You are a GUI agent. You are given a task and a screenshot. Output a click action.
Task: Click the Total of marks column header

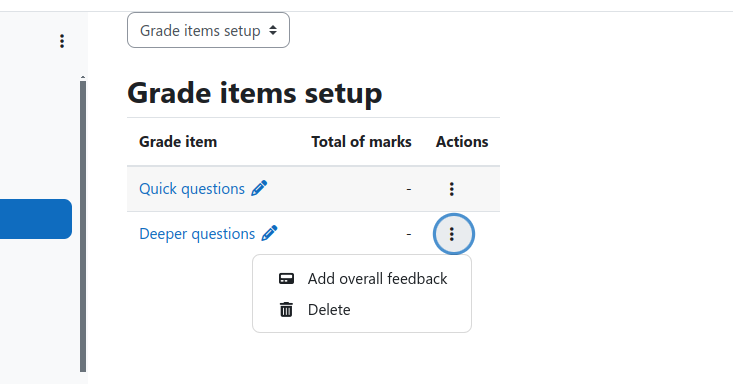click(361, 142)
